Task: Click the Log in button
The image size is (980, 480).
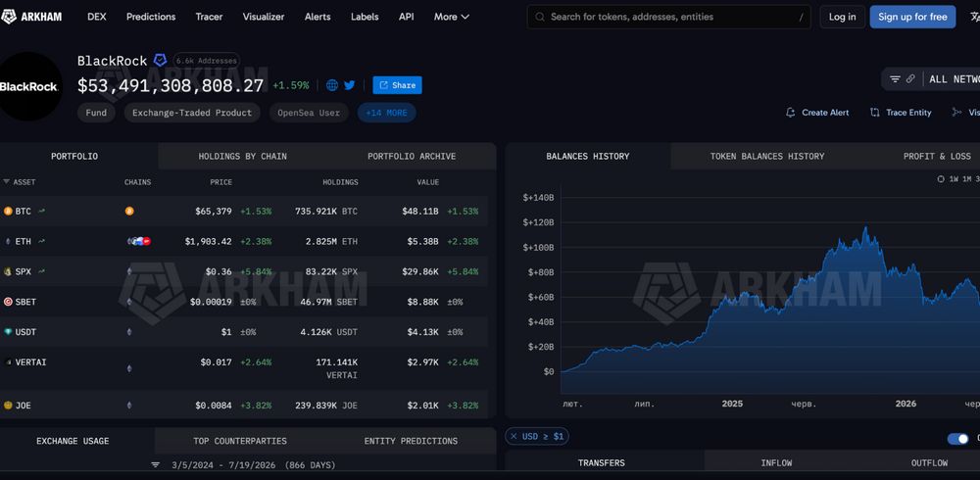Action: pos(842,17)
